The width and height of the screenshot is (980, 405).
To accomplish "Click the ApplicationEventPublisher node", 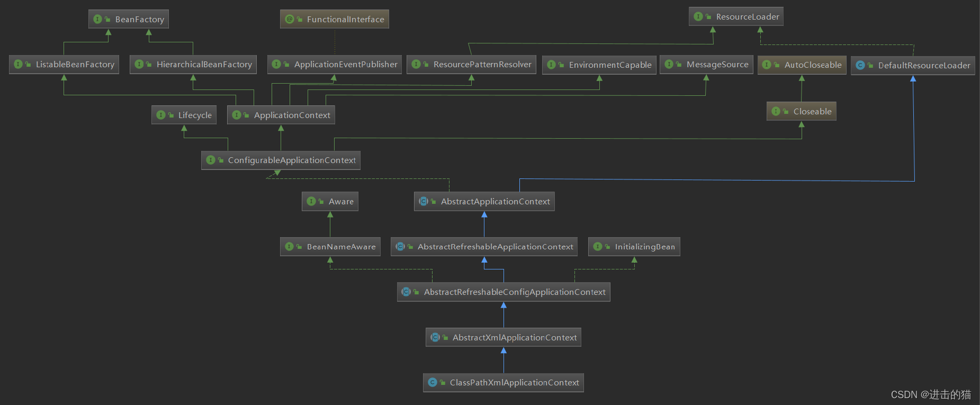I will pos(335,64).
